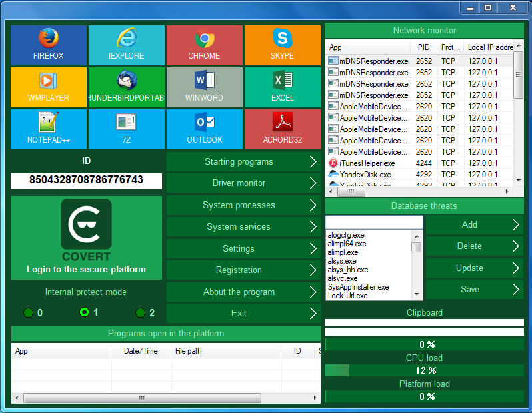Screen dimensions: 532x413
Task: Select alsys_hh.exe in threats list
Action: 348,270
